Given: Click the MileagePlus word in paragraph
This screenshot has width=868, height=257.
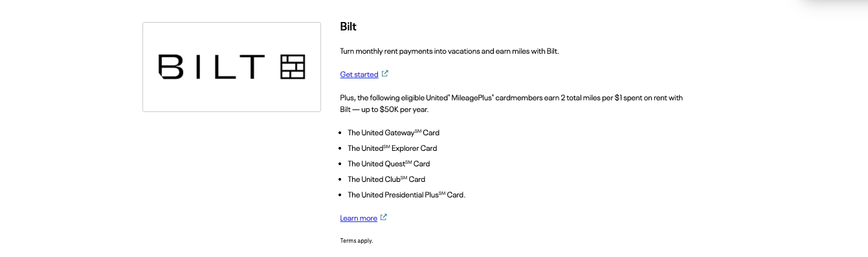Looking at the screenshot, I should [473, 98].
